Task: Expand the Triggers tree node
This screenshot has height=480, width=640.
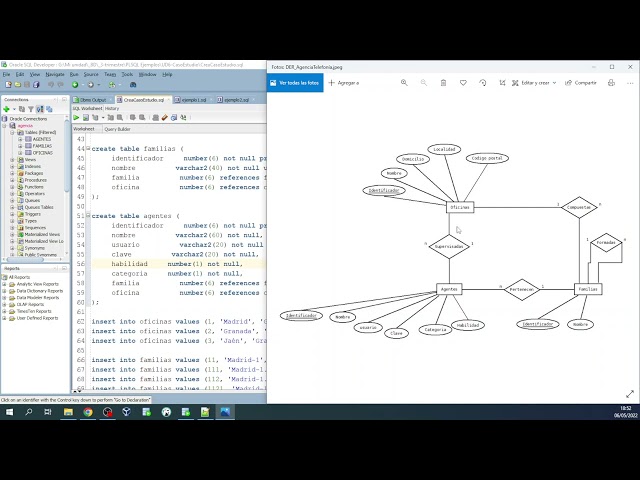Action: click(12, 214)
